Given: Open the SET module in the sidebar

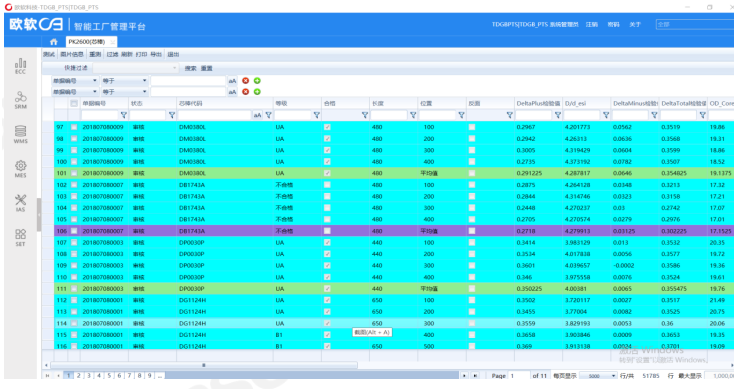Looking at the screenshot, I should 20,237.
